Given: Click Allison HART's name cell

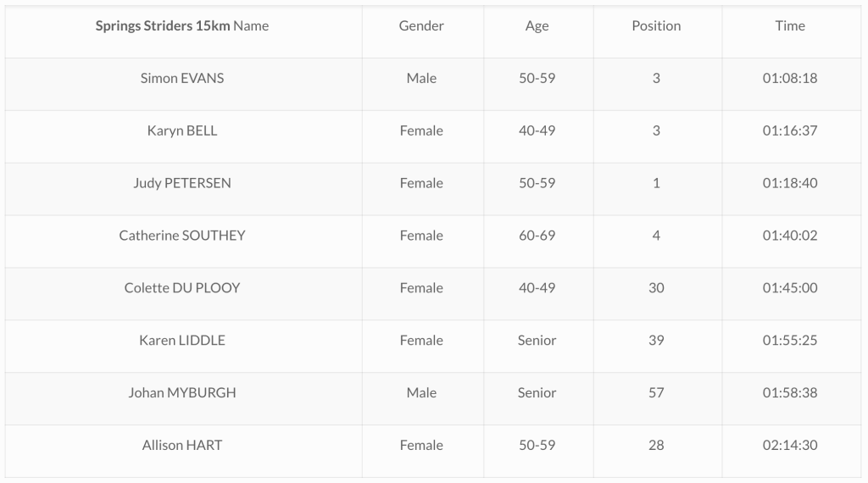Looking at the screenshot, I should click(182, 446).
